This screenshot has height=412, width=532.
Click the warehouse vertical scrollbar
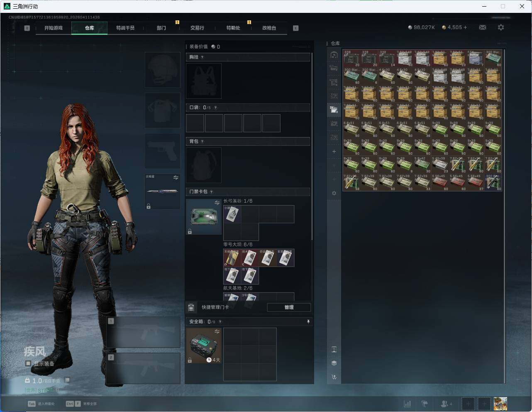(505, 216)
